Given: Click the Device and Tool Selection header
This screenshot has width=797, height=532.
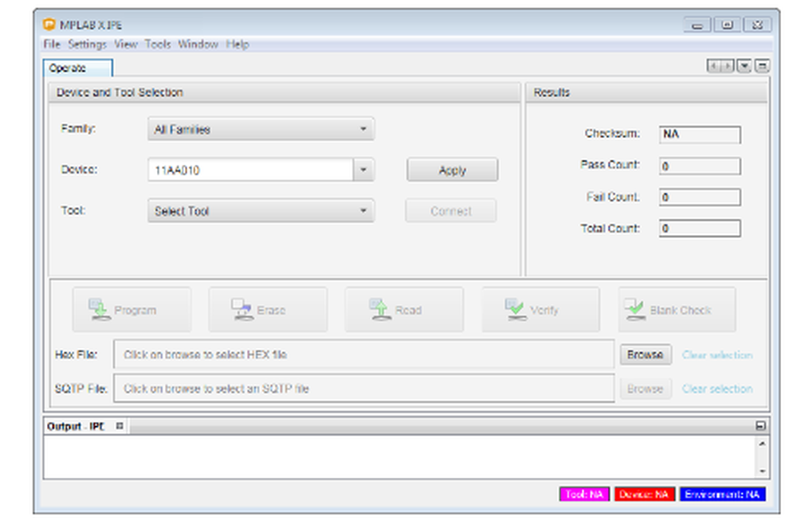Looking at the screenshot, I should click(x=285, y=92).
